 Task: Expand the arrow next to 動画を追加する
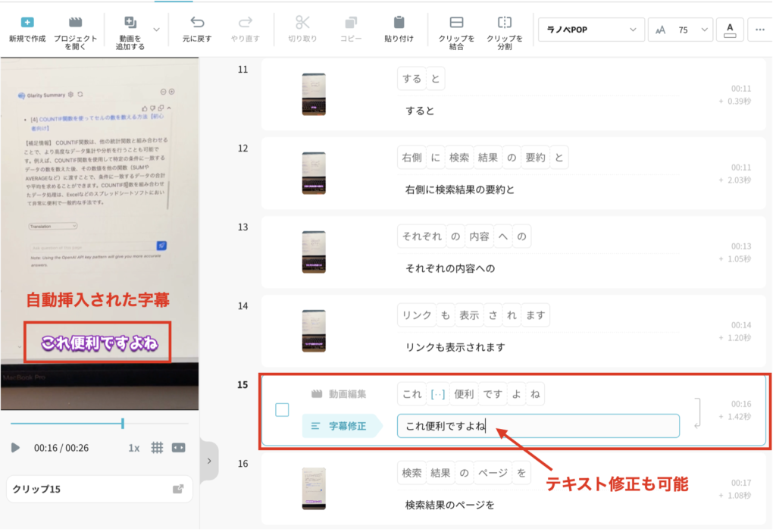pyautogui.click(x=156, y=30)
